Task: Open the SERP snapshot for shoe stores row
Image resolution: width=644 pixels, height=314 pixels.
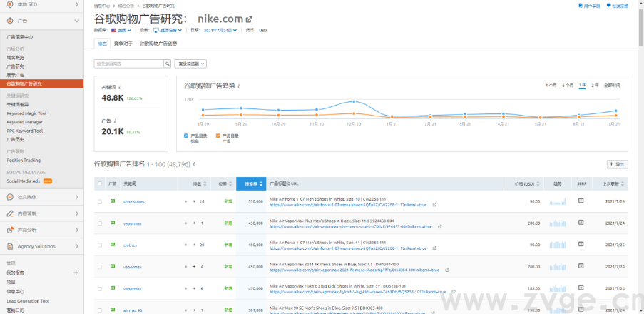Action: [x=581, y=201]
